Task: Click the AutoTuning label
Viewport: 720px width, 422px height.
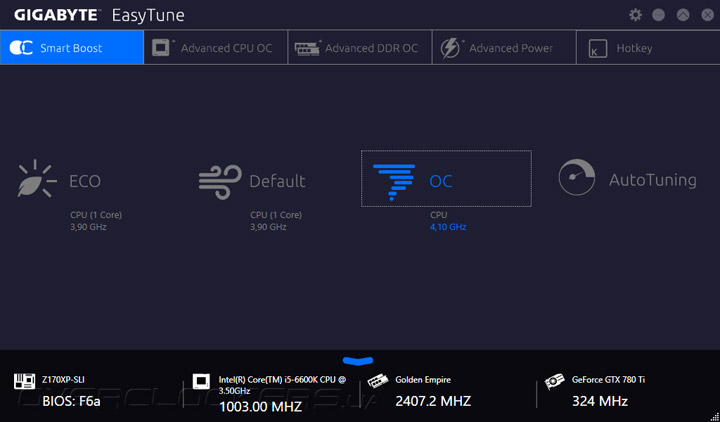Action: 652,180
